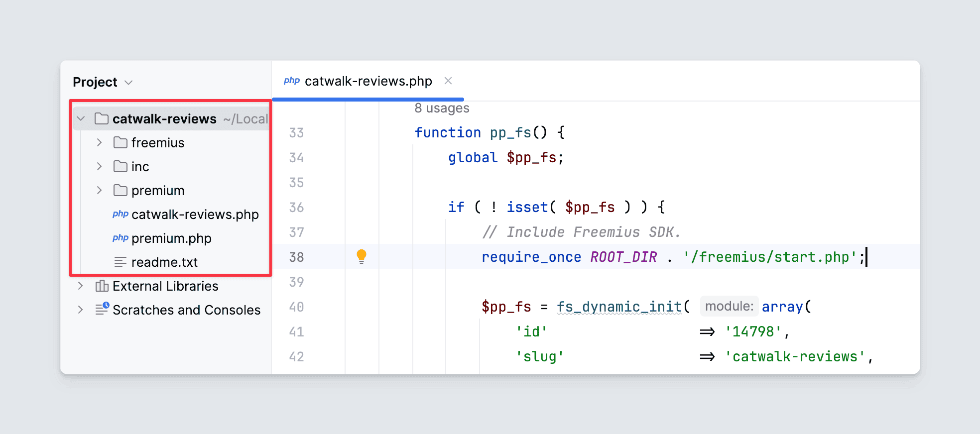Screen dimensions: 980x434
Task: Select the premium folder label
Action: click(158, 191)
